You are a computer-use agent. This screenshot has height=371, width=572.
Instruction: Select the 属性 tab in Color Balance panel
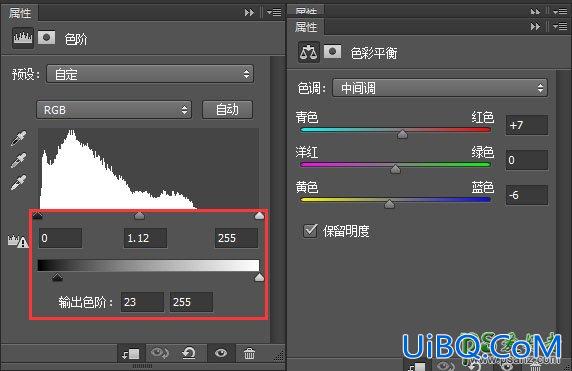click(x=306, y=27)
